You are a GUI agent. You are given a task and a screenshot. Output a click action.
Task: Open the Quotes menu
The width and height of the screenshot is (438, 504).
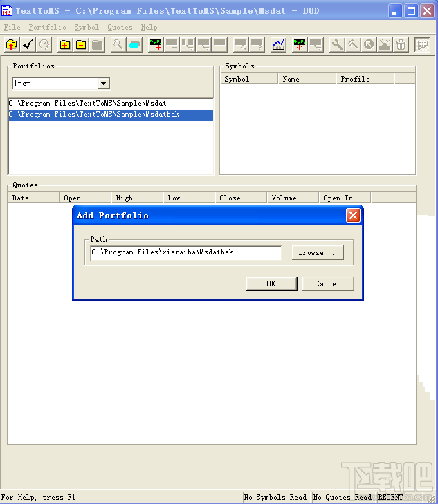pos(120,28)
